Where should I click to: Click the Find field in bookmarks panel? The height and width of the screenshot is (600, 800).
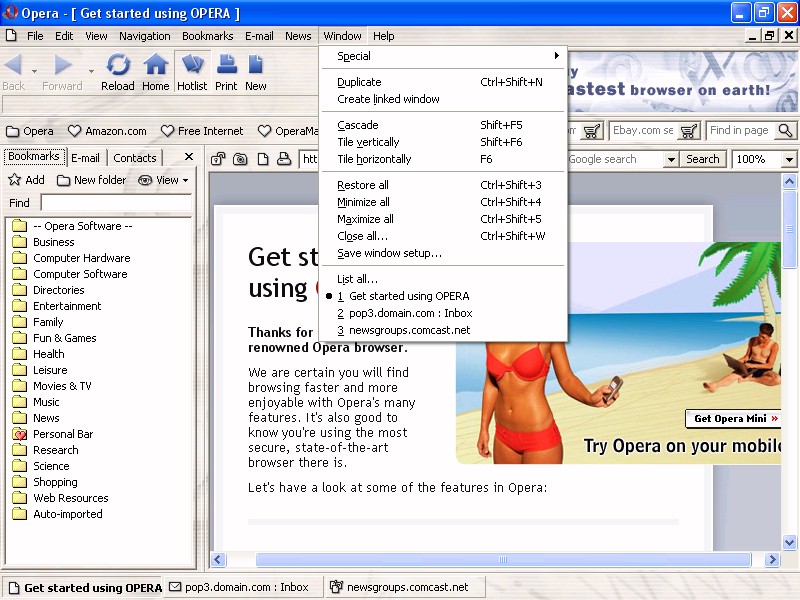[x=115, y=203]
